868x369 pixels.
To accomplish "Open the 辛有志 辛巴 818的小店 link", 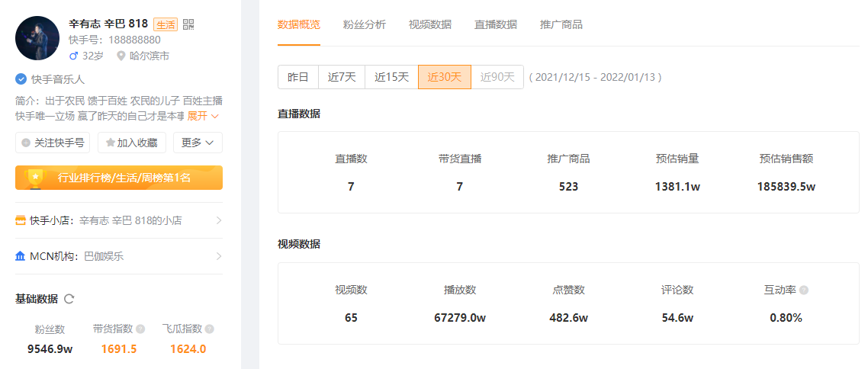I will [x=130, y=221].
